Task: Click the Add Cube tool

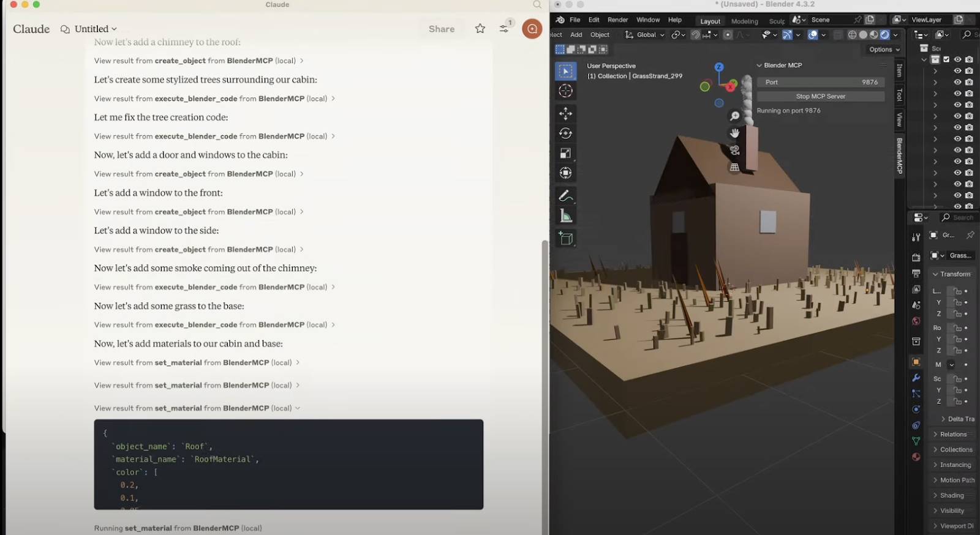Action: click(565, 239)
